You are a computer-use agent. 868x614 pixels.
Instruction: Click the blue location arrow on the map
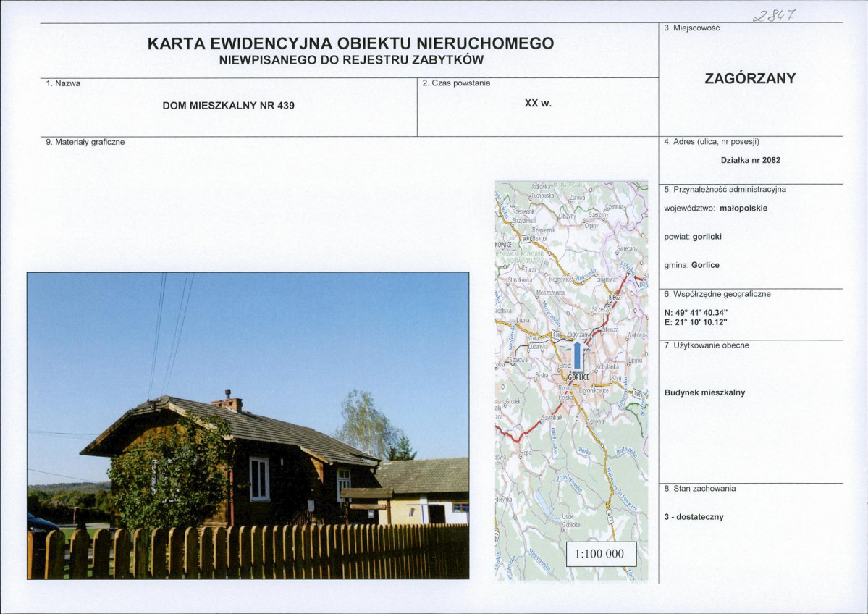(x=577, y=356)
